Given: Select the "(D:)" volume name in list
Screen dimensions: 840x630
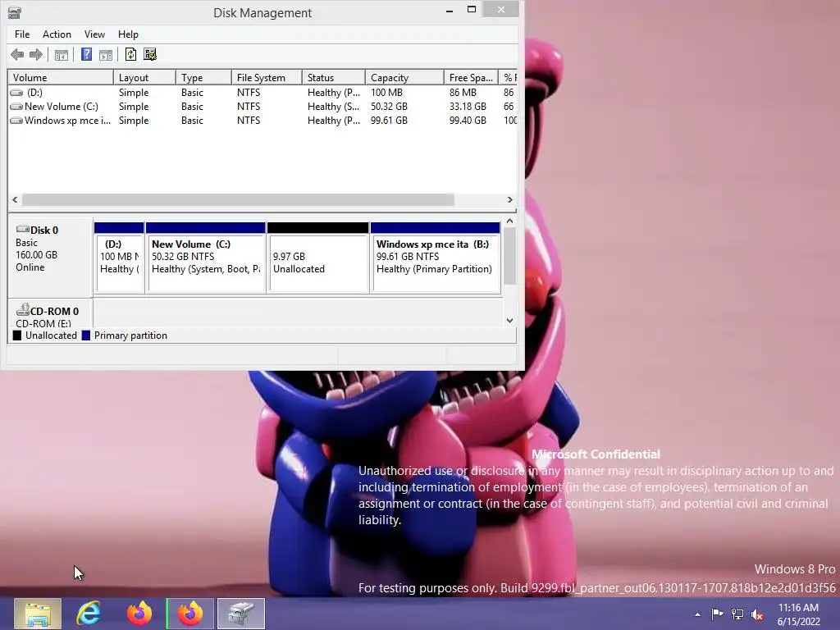Looking at the screenshot, I should tap(34, 93).
